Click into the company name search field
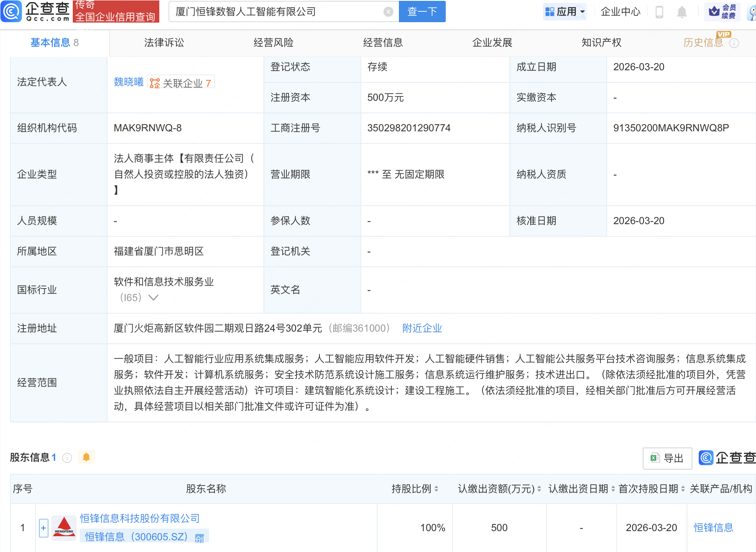The height and width of the screenshot is (552, 756). [x=276, y=12]
